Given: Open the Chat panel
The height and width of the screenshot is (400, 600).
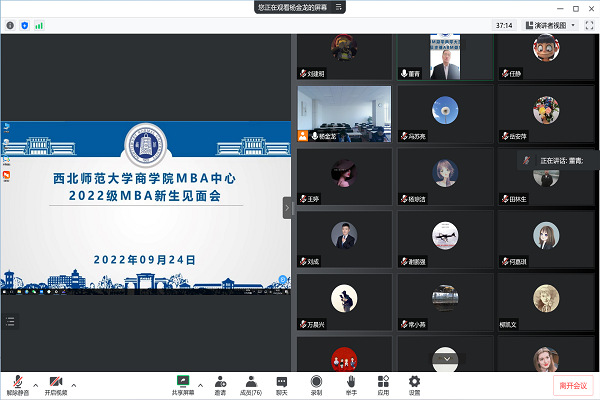Looking at the screenshot, I should click(282, 382).
